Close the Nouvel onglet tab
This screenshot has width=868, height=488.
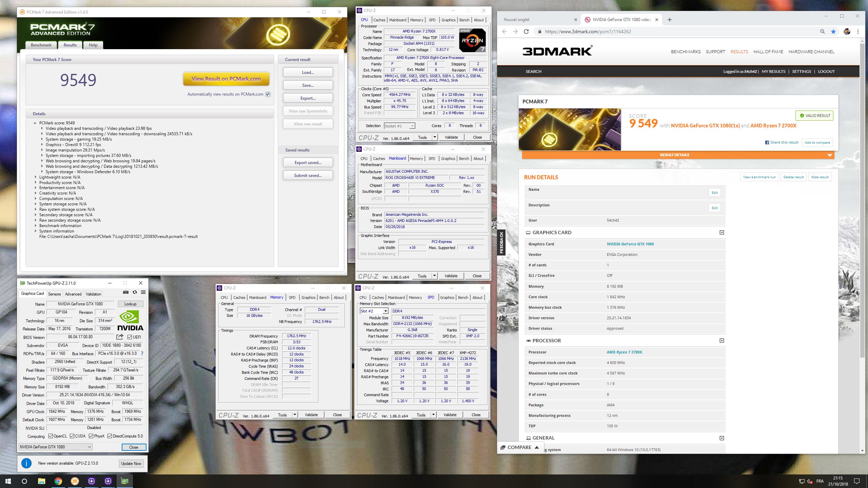pos(575,20)
